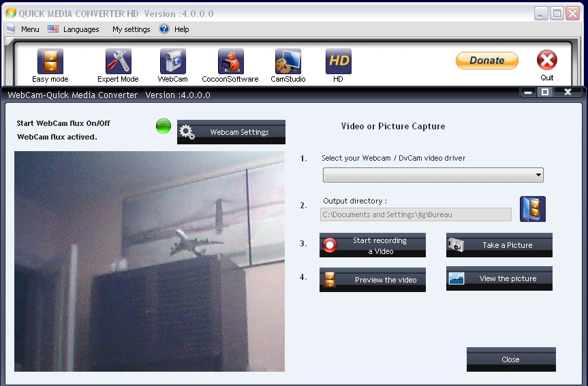588x386 pixels.
Task: Click the US flag Languages icon
Action: 53,29
